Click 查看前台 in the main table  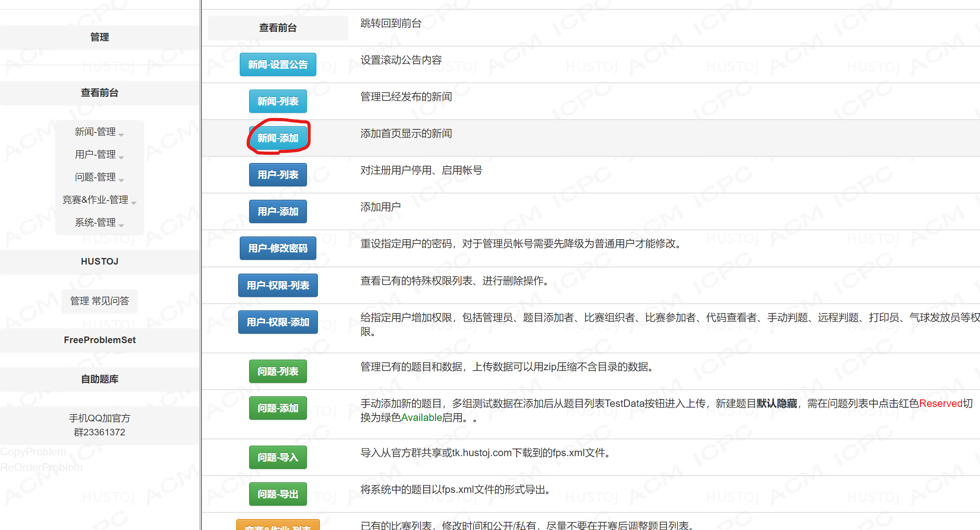[x=278, y=28]
